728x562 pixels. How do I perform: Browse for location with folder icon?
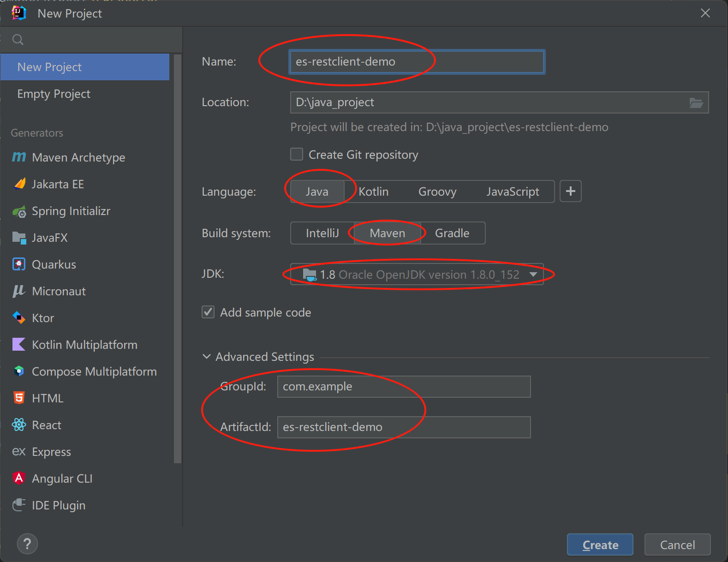pos(696,102)
